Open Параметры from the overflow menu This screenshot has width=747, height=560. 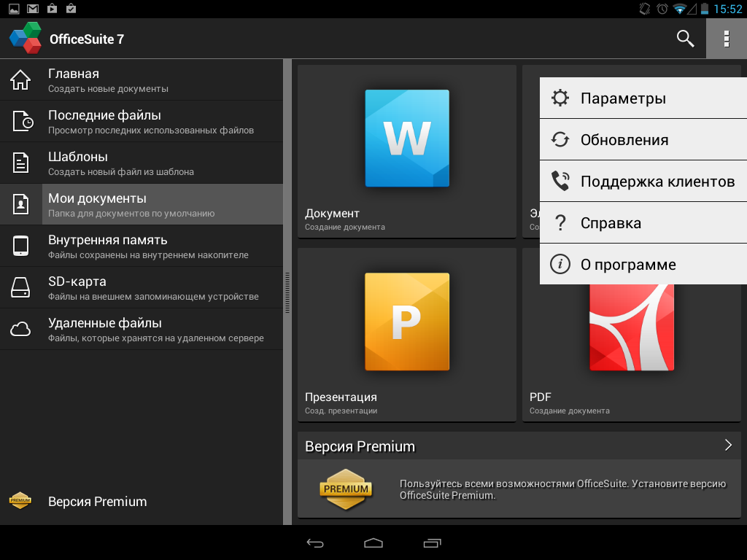click(643, 98)
